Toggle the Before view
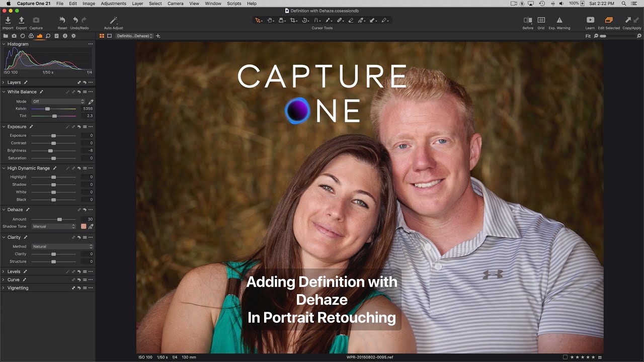 tap(528, 20)
